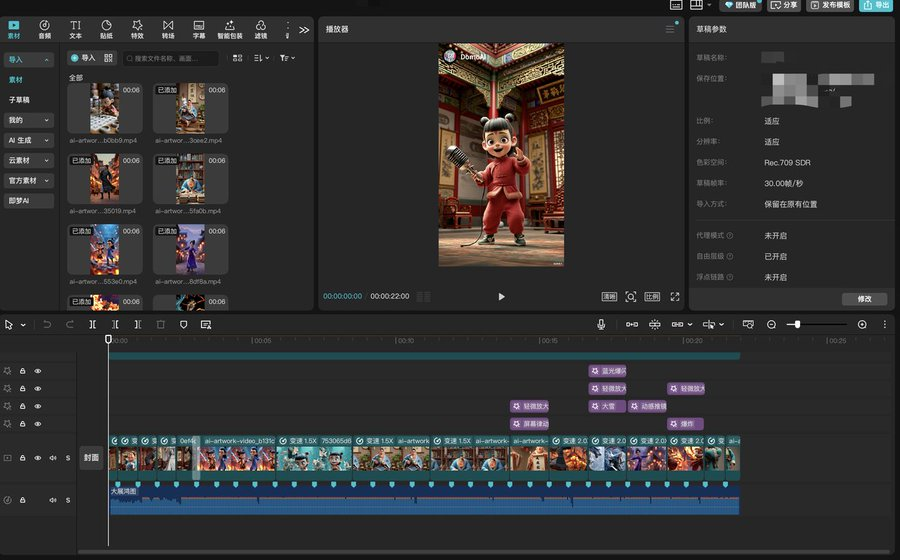Open the 贴纸 stickers tab

[106, 29]
